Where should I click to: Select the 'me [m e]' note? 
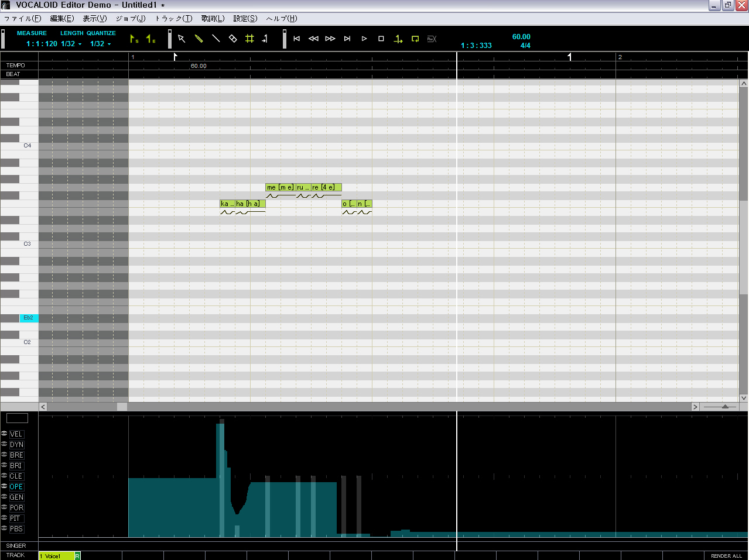tap(280, 187)
